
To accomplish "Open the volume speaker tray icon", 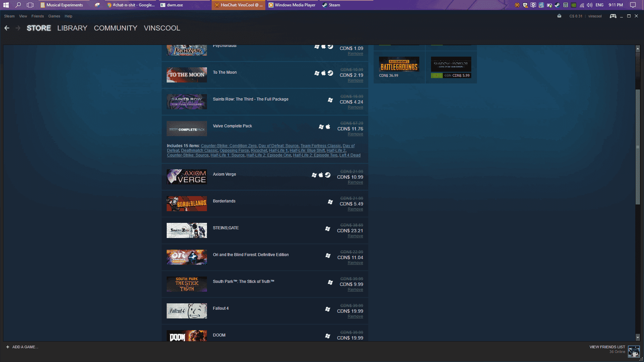I will [589, 5].
